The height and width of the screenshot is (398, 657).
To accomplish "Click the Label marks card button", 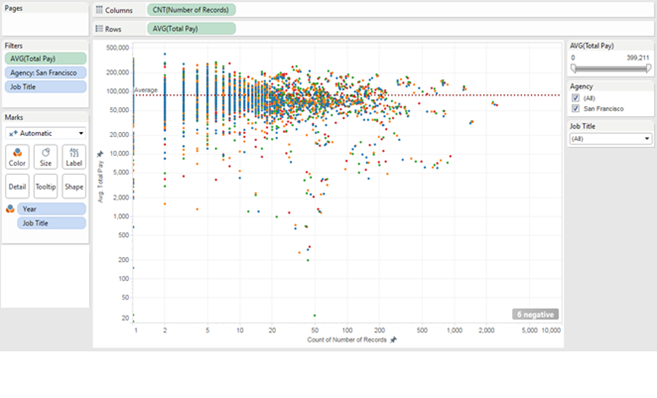I will [74, 157].
